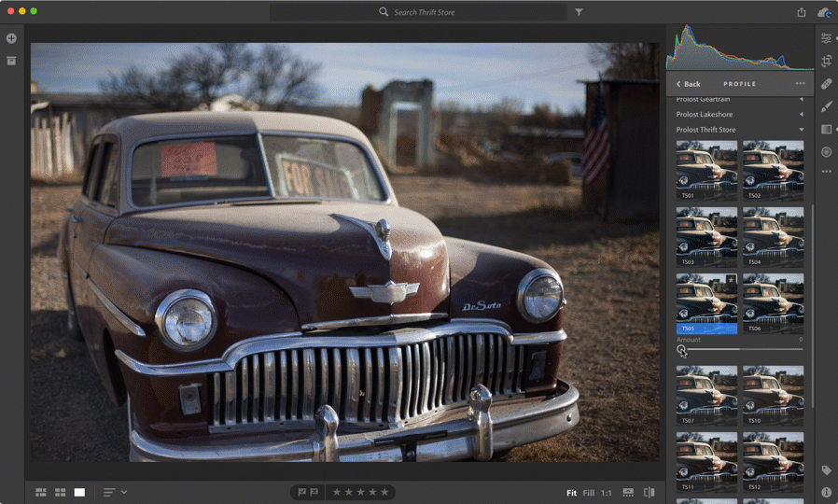Set rating to one star
The image size is (838, 504).
coord(337,492)
